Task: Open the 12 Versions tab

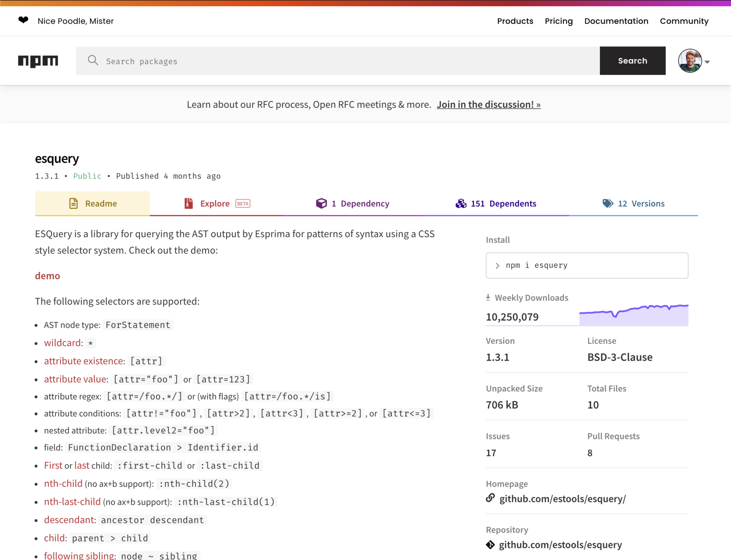Action: (x=634, y=203)
